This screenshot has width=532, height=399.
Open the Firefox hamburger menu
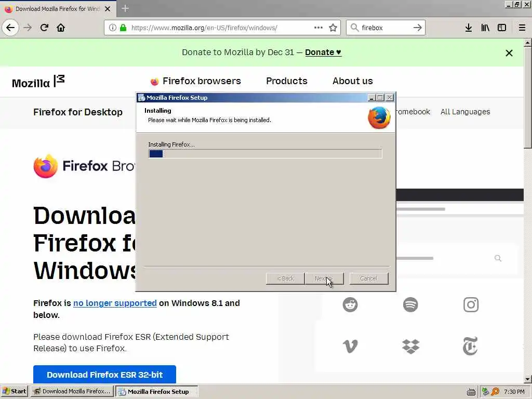point(522,28)
